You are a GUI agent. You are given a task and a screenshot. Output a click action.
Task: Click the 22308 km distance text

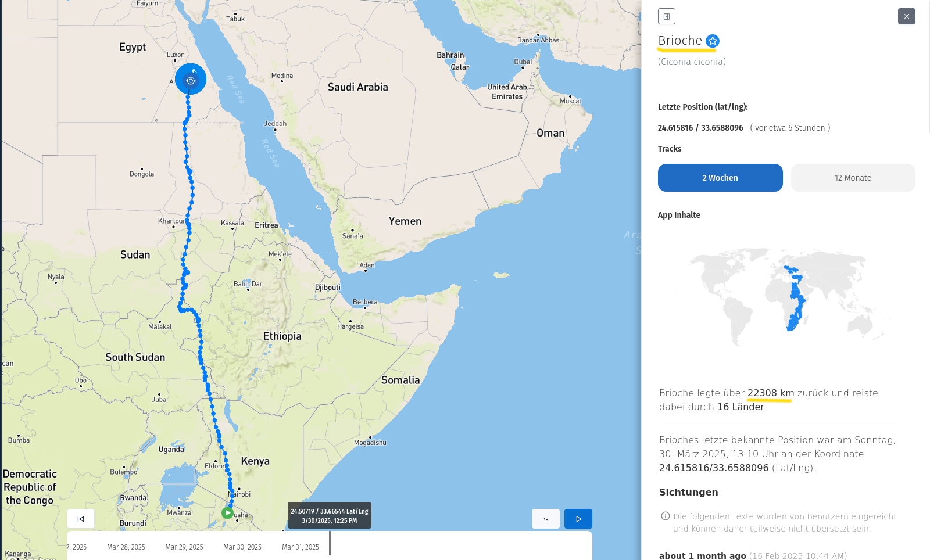click(x=770, y=393)
